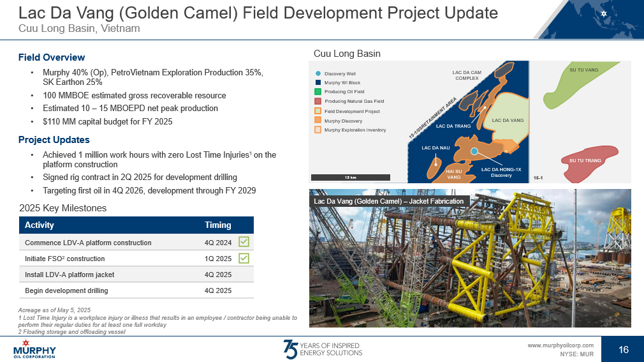
Task: Click the Jacket Fabrication caption label
Action: point(389,201)
